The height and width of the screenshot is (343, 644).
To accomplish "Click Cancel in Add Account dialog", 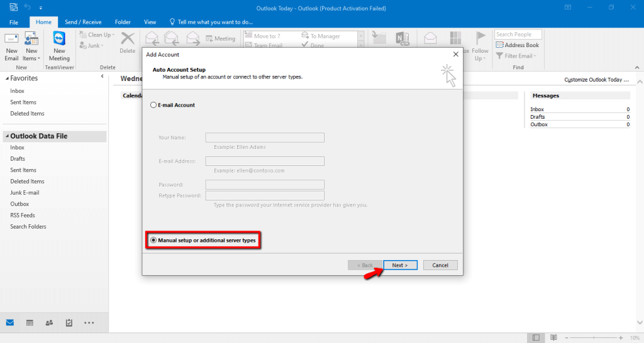I will pyautogui.click(x=440, y=265).
